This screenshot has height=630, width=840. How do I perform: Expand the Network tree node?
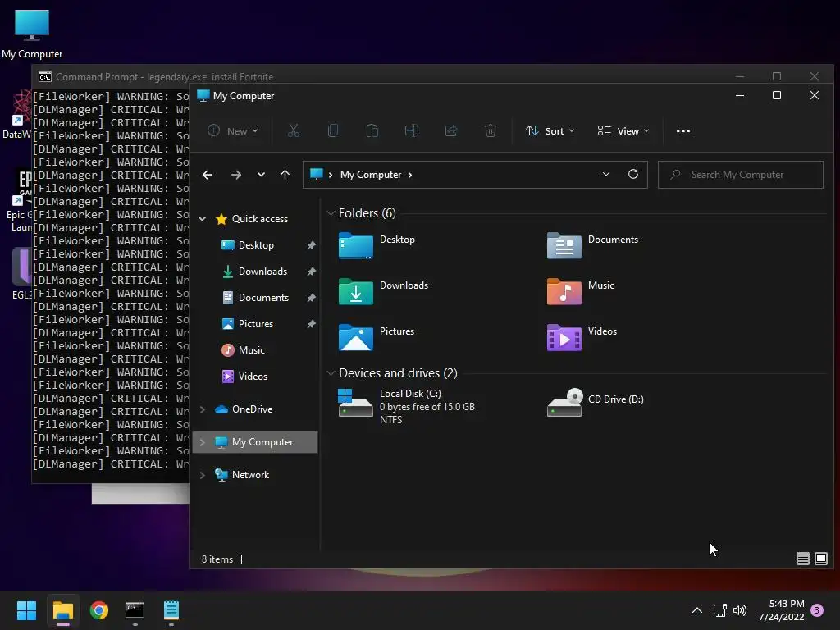(203, 475)
